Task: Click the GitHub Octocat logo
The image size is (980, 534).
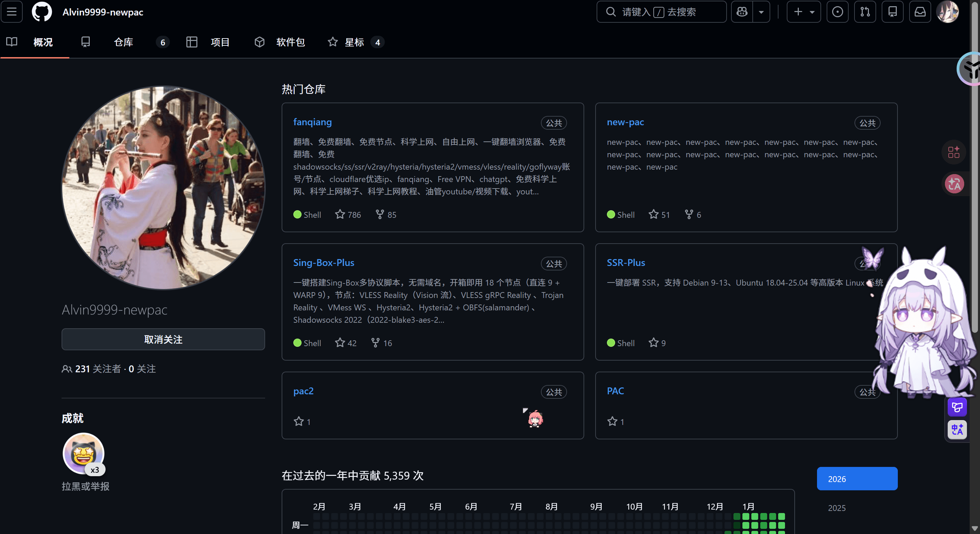Action: coord(42,12)
